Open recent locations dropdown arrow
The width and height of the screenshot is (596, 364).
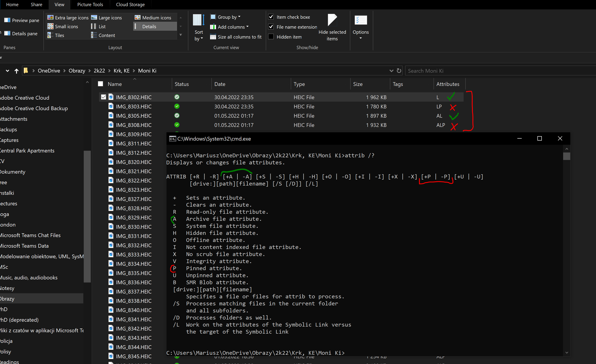(x=7, y=71)
